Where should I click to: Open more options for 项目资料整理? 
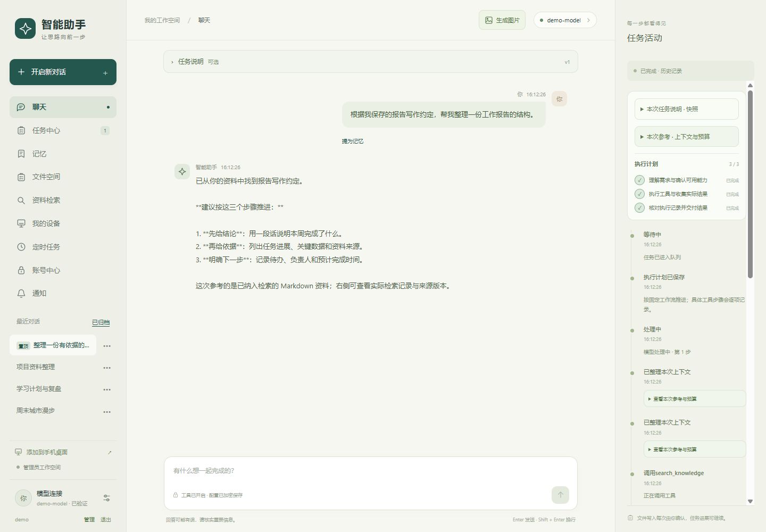[x=107, y=368]
